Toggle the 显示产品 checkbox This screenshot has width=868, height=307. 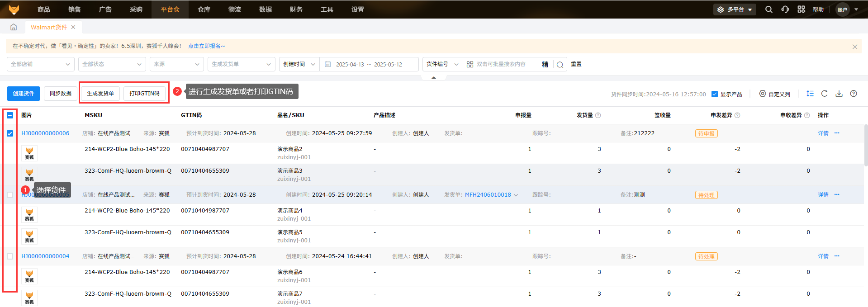[x=715, y=94]
